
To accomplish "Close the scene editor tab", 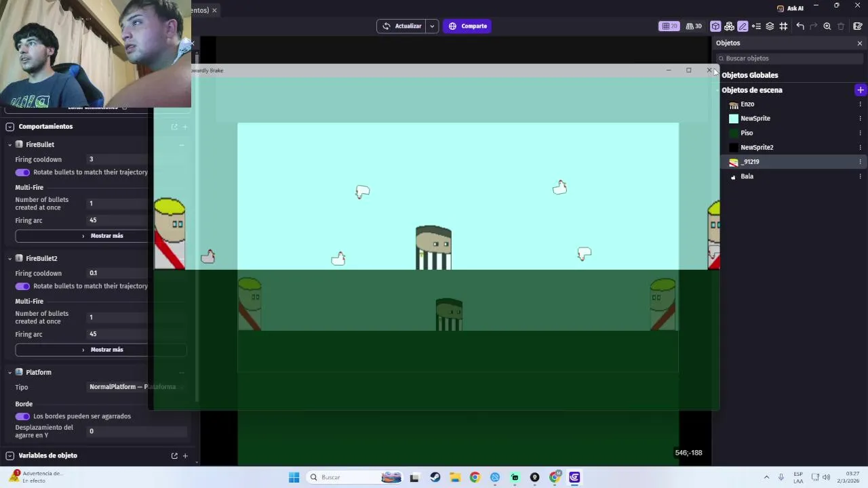I will coord(214,10).
